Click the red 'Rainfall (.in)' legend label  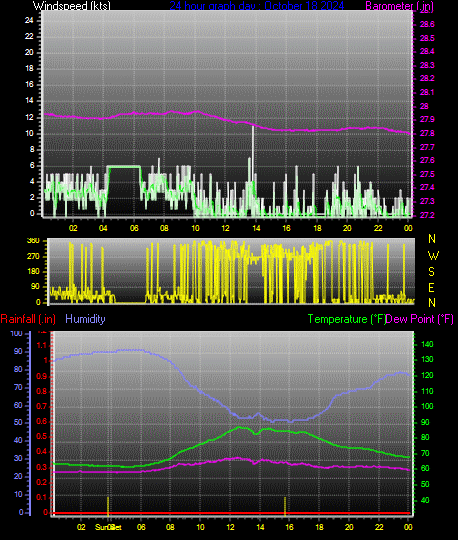point(28,319)
